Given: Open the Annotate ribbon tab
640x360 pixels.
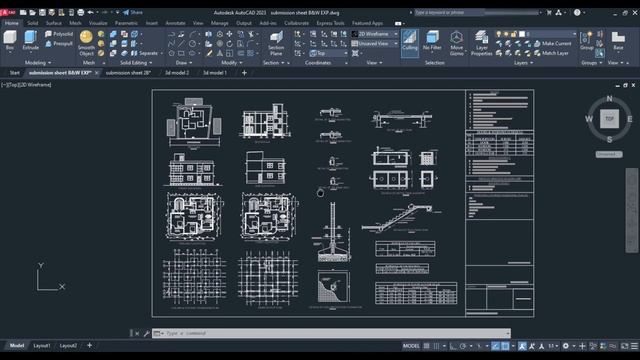Looking at the screenshot, I should click(x=176, y=23).
